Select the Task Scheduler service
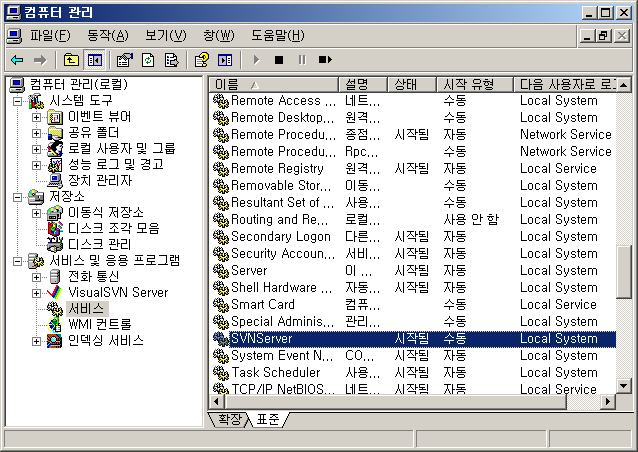This screenshot has height=452, width=638. coord(413,373)
